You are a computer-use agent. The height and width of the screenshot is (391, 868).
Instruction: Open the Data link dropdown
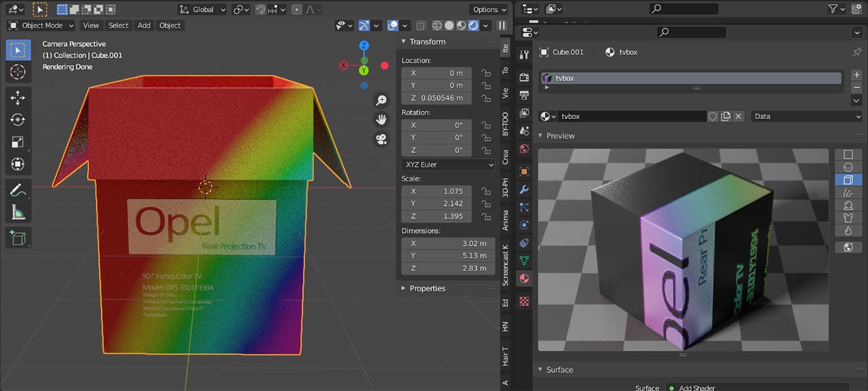click(x=807, y=116)
